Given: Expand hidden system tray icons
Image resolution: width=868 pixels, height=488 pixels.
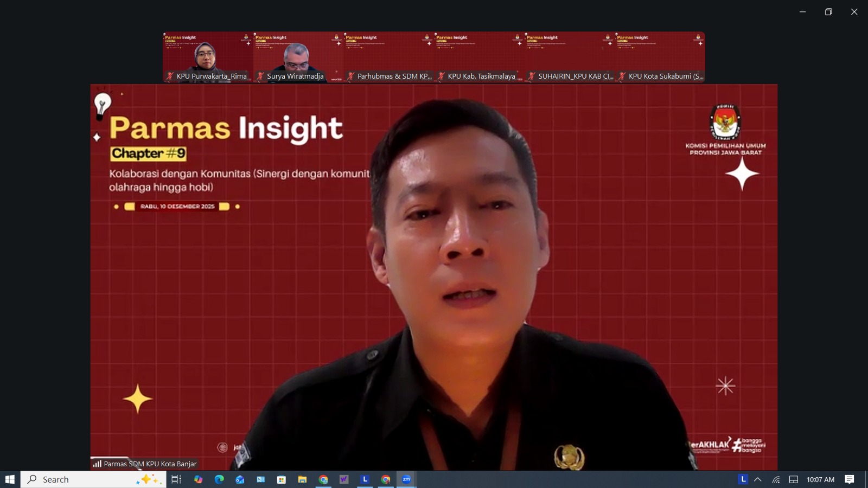Looking at the screenshot, I should tap(758, 479).
